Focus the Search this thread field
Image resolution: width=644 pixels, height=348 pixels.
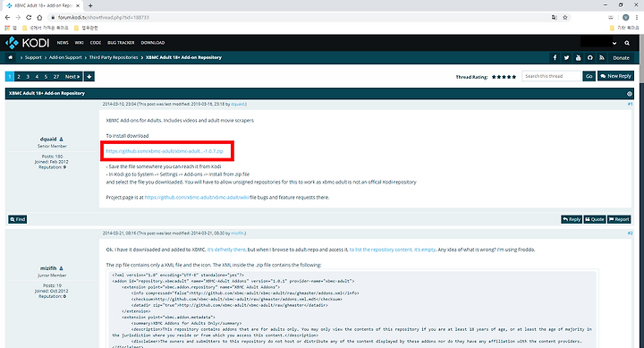pyautogui.click(x=551, y=76)
